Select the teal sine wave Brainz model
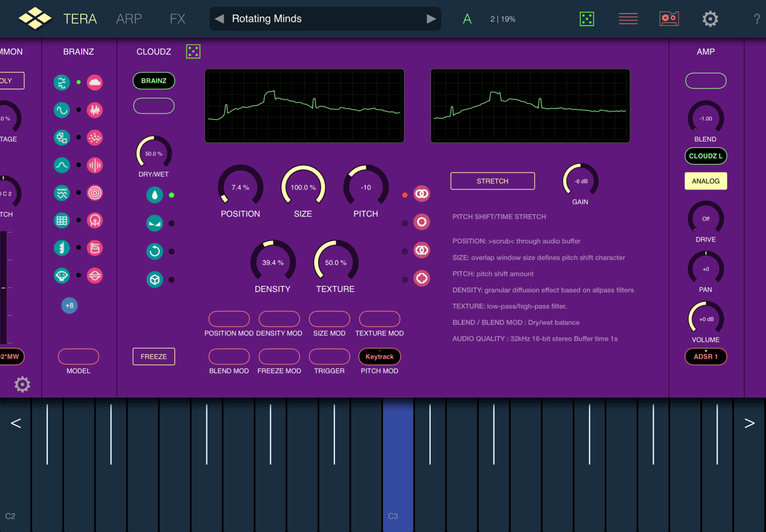 coord(62,110)
